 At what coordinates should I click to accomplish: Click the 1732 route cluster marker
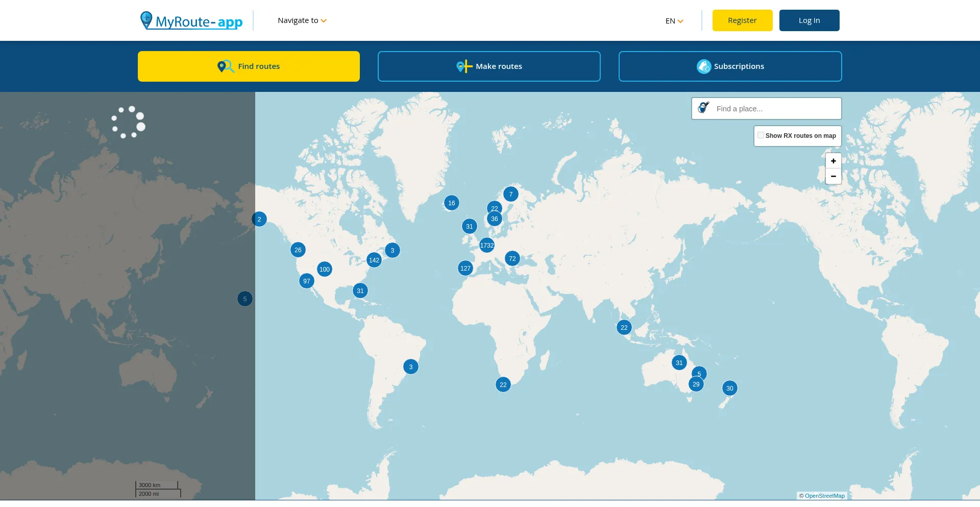[x=487, y=246]
